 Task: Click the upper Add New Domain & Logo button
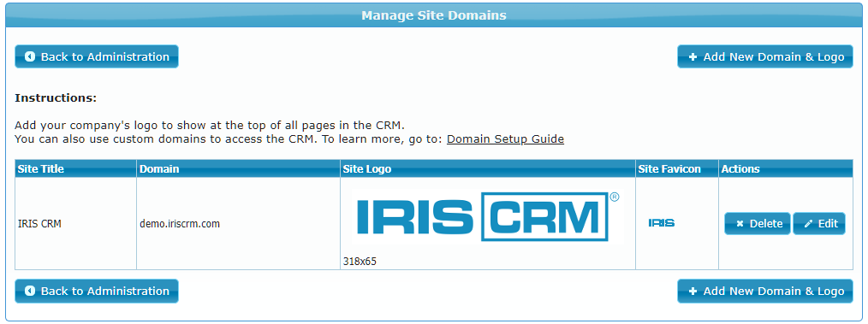[x=765, y=56]
